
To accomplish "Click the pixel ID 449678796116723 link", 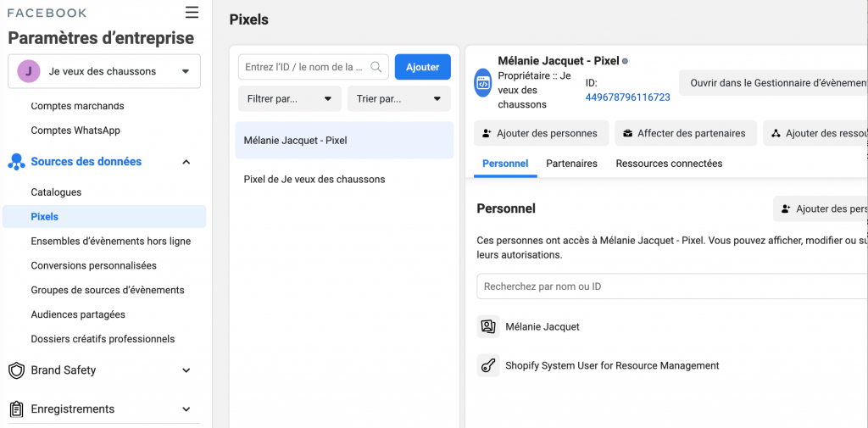I will [x=628, y=97].
